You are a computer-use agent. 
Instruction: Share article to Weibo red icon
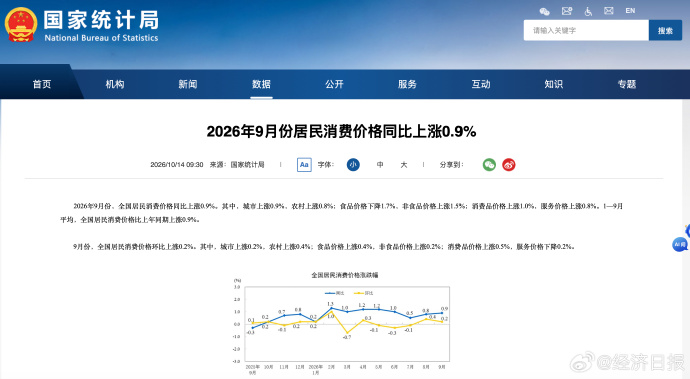(x=509, y=165)
